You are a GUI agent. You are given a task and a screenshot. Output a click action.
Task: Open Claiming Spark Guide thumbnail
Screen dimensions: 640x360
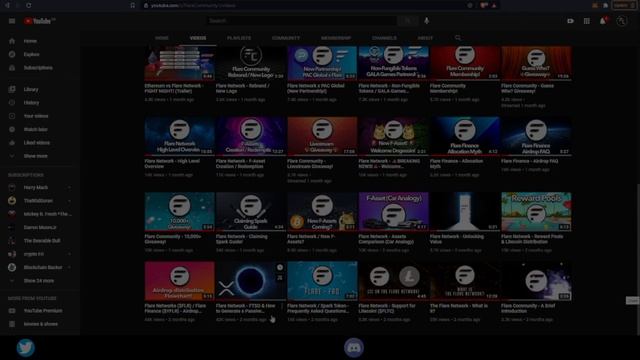point(251,211)
